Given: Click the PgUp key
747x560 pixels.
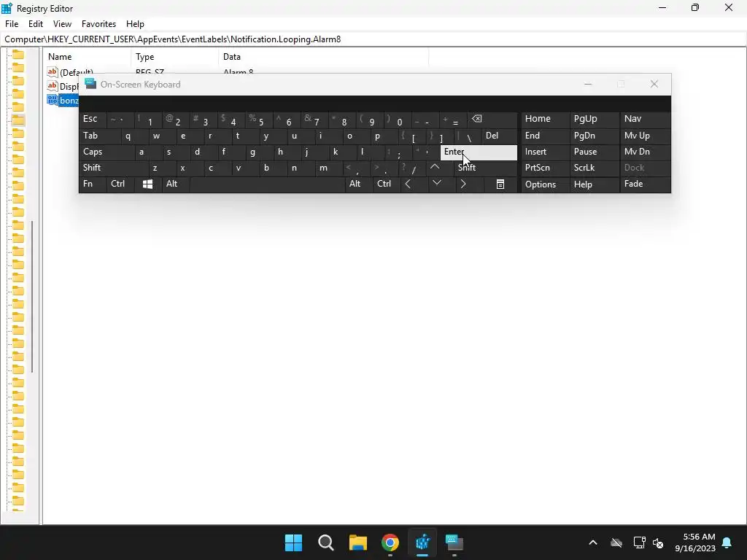Looking at the screenshot, I should (x=594, y=119).
